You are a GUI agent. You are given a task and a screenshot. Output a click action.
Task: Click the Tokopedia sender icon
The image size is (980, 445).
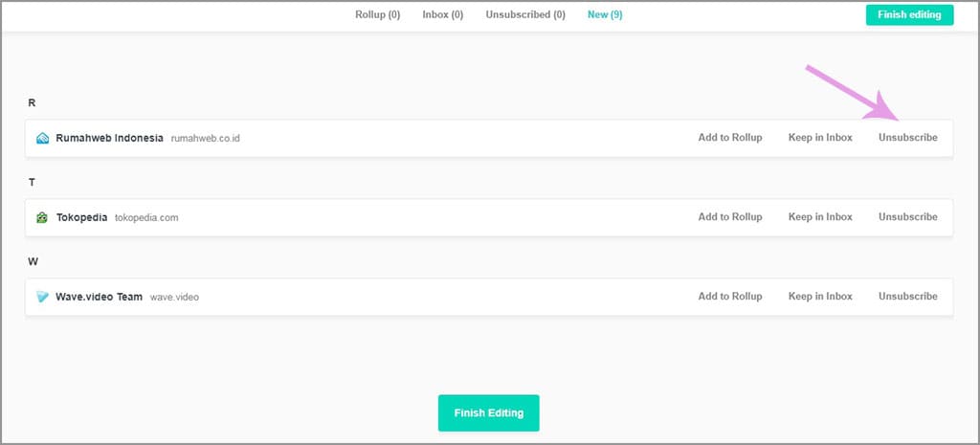coord(42,217)
